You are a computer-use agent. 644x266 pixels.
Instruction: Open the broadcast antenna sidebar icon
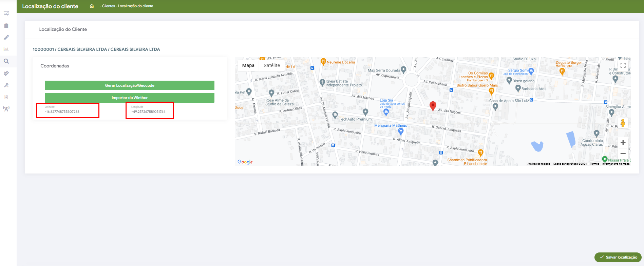6,109
